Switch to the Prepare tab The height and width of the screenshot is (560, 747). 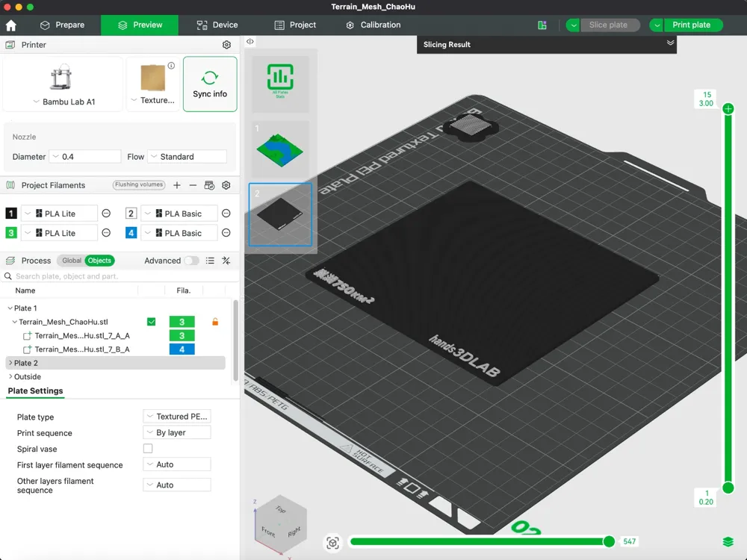[63, 25]
